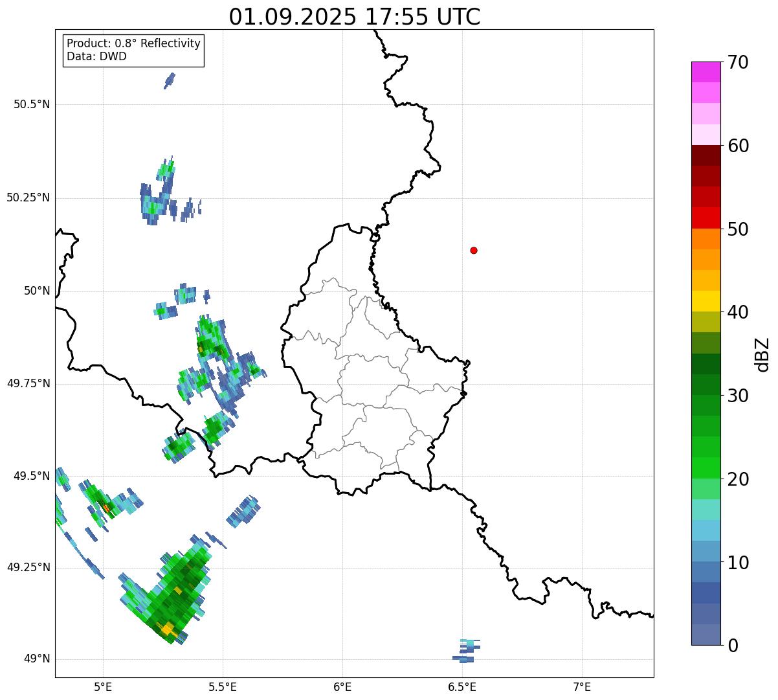
Task: Click the 7°E longitude label
Action: [582, 686]
